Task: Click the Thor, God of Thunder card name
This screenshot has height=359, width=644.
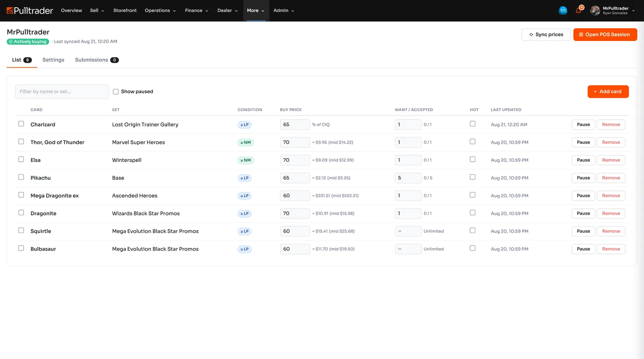Action: click(58, 142)
